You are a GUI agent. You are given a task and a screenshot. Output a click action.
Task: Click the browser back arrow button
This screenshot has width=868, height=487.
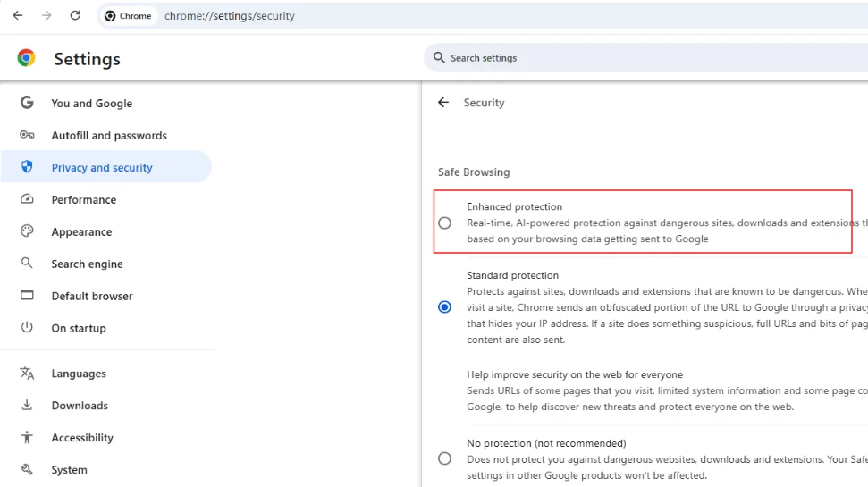(x=18, y=15)
